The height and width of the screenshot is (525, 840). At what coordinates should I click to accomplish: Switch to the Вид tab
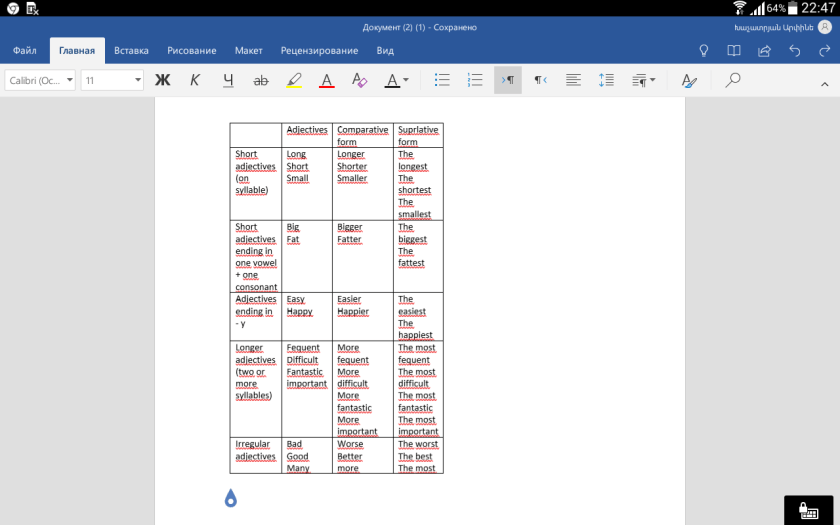coord(385,50)
